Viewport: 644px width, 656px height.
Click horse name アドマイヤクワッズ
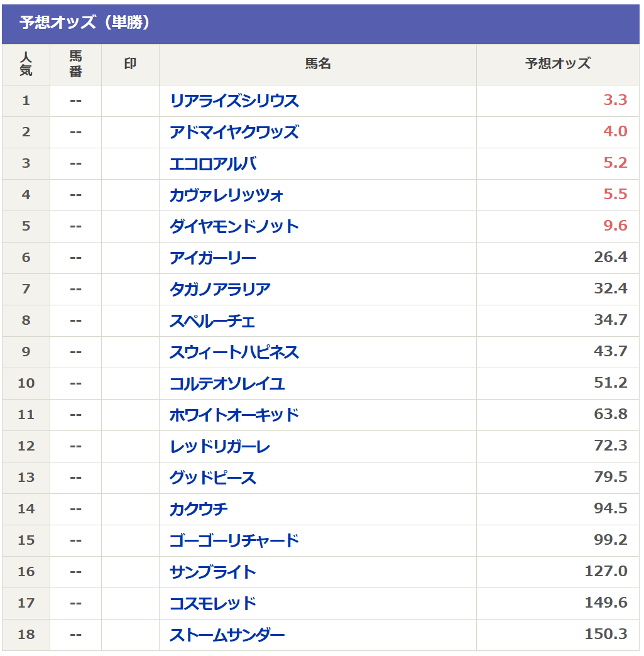pos(234,133)
